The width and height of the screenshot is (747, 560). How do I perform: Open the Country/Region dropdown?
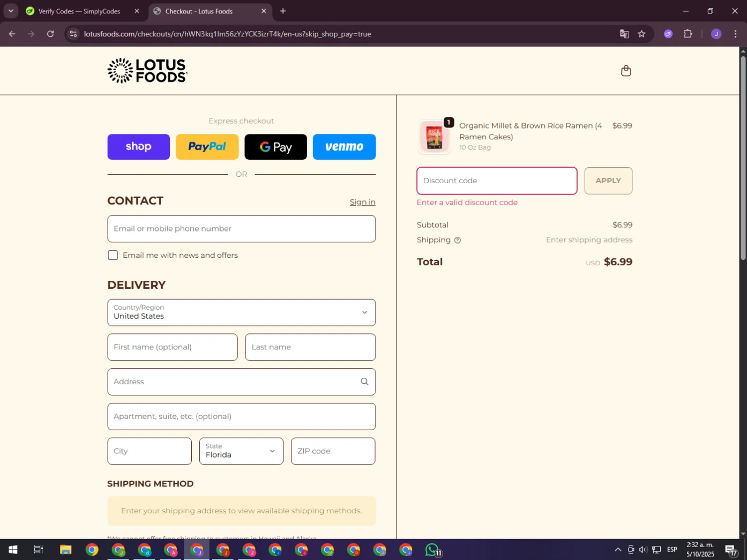(x=242, y=313)
